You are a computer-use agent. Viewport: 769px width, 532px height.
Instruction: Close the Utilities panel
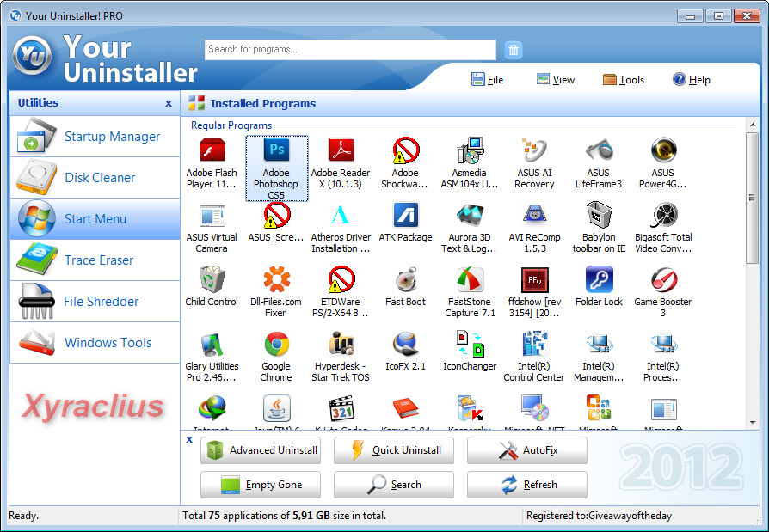tap(169, 103)
